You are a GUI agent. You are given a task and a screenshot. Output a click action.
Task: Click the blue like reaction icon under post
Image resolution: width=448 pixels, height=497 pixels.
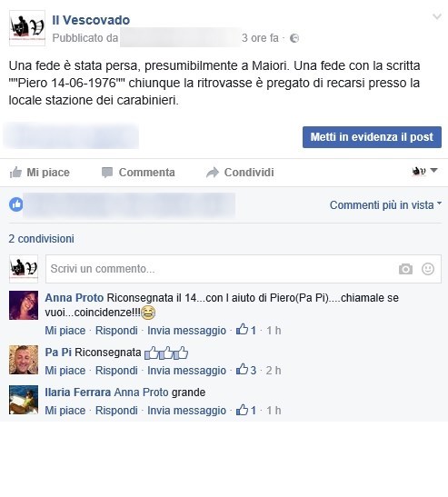(15, 204)
